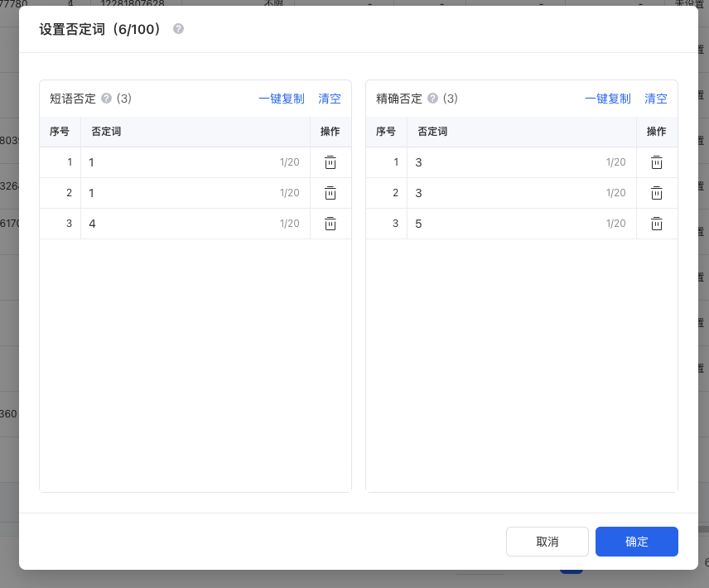The height and width of the screenshot is (588, 709).
Task: Delete phrase negative row 1 trash icon
Action: [x=330, y=162]
